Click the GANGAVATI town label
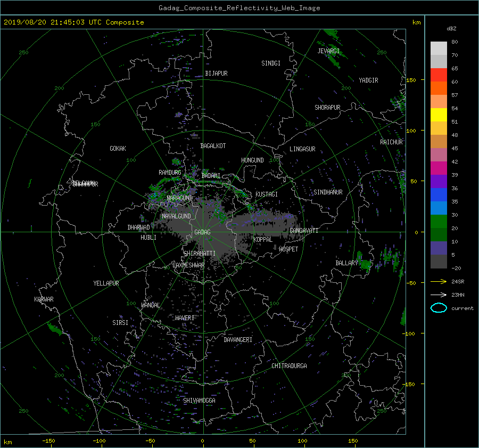This screenshot has height=448, width=479. tap(304, 231)
